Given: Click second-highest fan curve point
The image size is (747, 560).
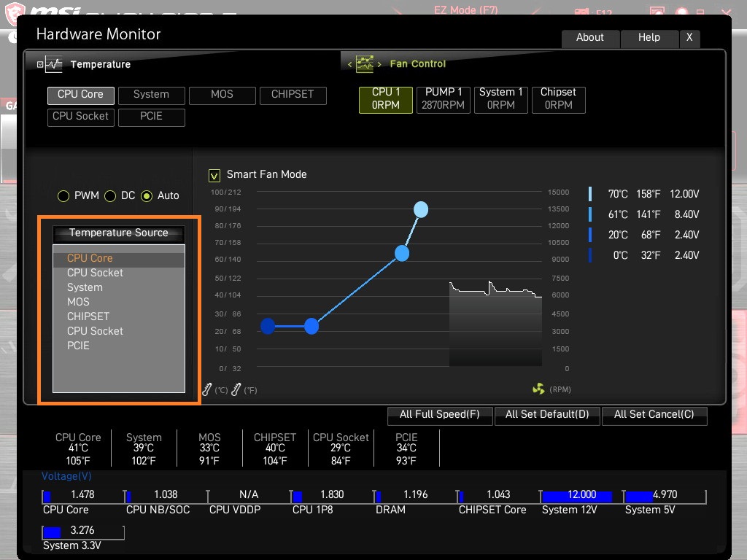Looking at the screenshot, I should click(402, 253).
